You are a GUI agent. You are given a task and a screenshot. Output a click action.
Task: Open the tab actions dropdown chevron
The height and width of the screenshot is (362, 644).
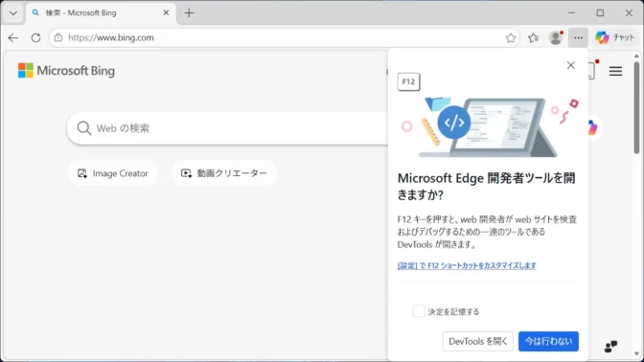(x=13, y=13)
